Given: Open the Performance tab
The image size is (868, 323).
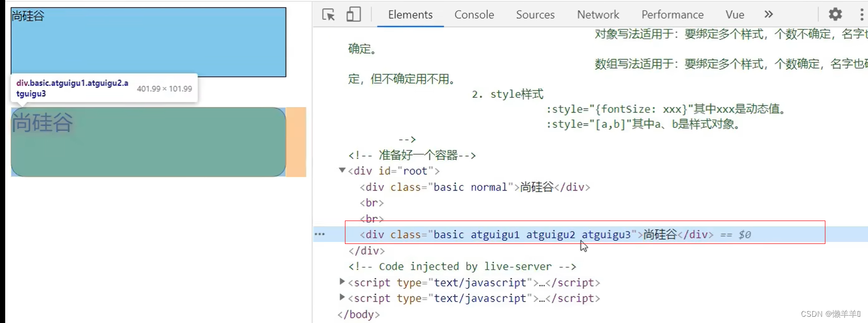Looking at the screenshot, I should click(672, 15).
